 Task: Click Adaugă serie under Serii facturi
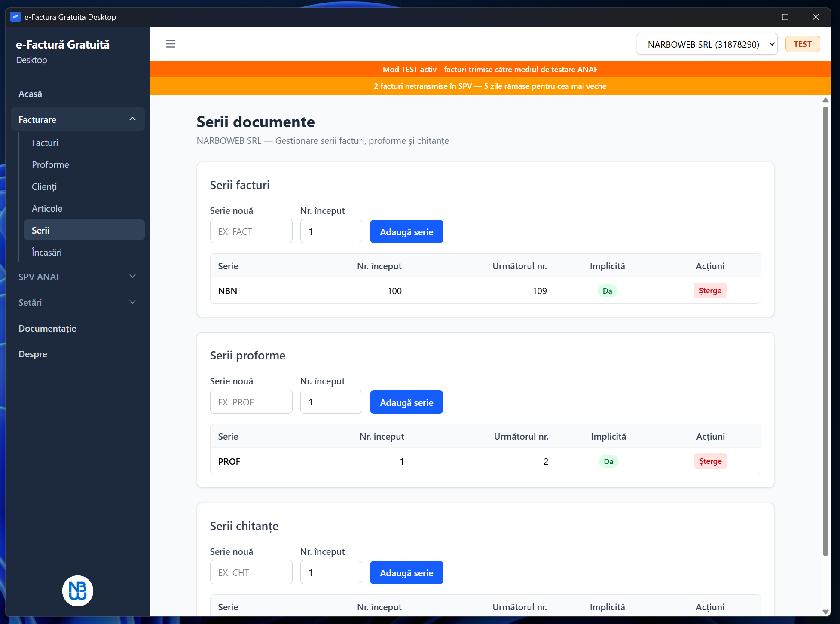point(406,232)
